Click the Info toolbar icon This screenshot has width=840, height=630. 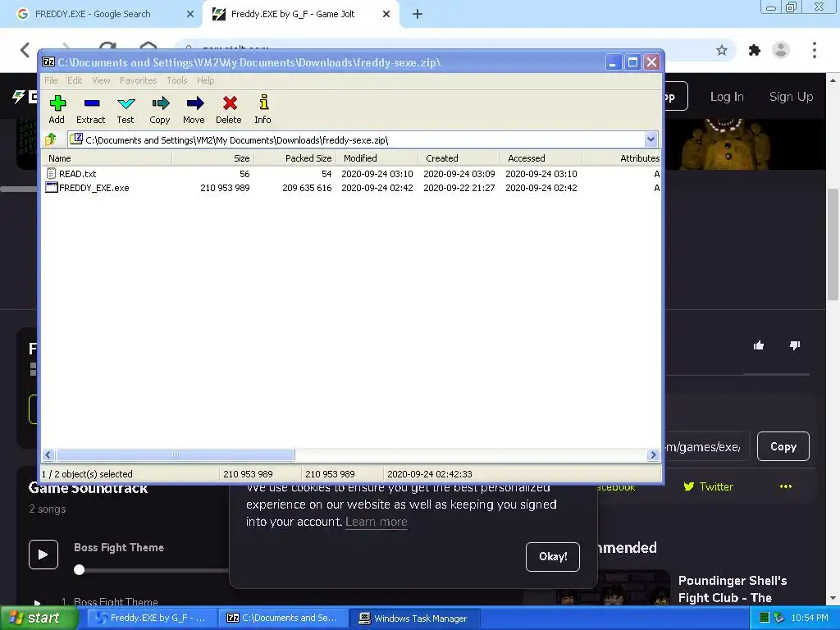pos(263,103)
